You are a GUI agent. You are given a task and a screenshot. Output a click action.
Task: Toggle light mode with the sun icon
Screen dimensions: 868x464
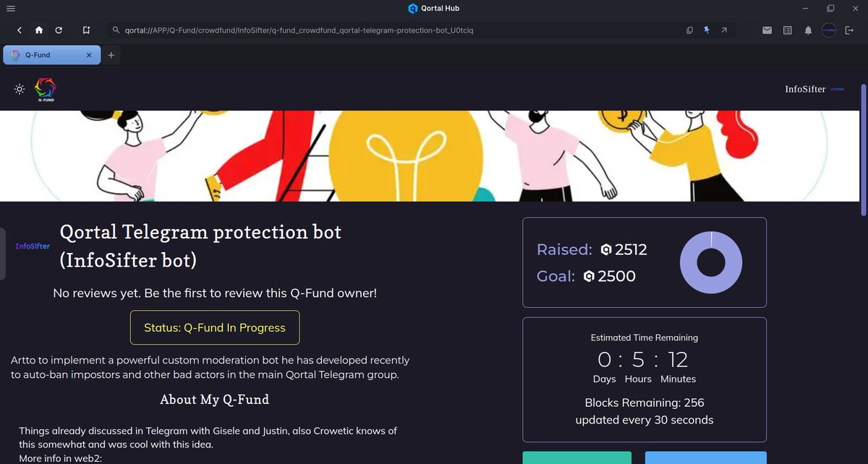coord(20,89)
